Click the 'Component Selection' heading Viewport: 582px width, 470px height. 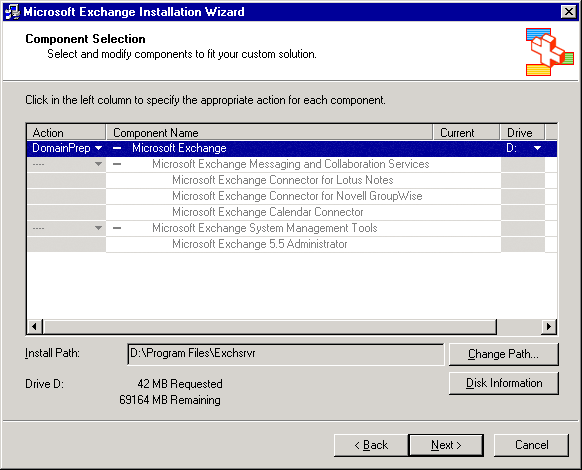85,39
